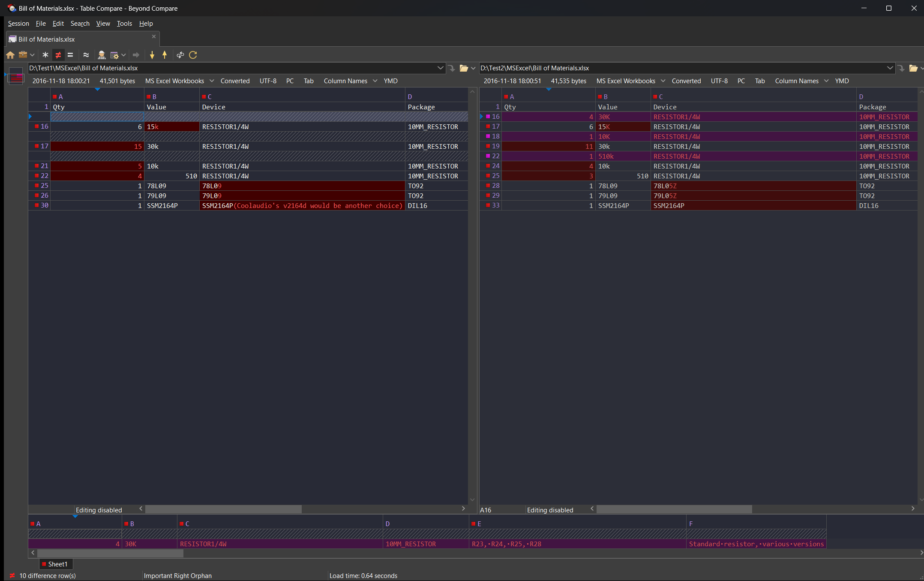Select left row 30 SSM2164P device cell
924x581 pixels.
[303, 206]
